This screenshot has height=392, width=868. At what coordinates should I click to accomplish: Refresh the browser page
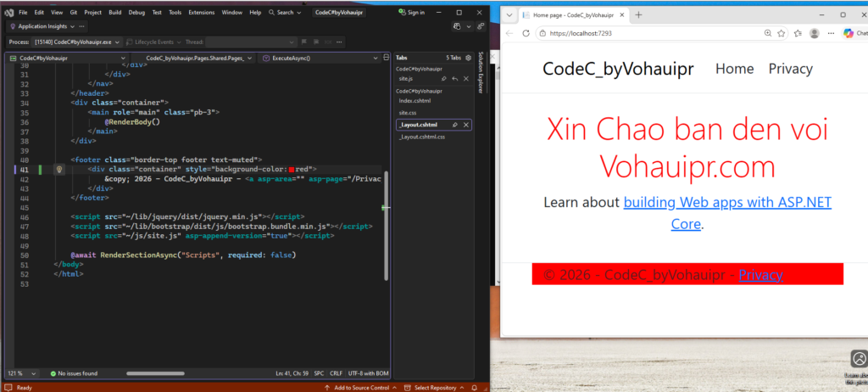pos(526,33)
